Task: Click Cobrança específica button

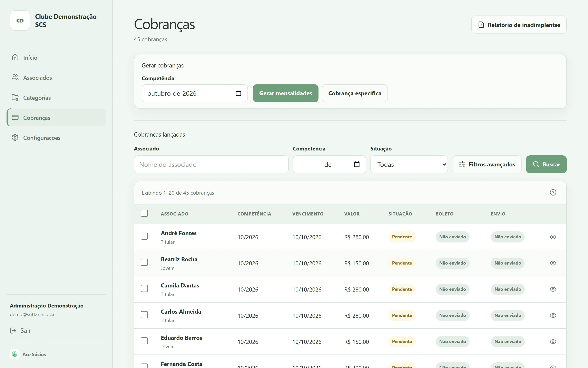Action: [355, 93]
